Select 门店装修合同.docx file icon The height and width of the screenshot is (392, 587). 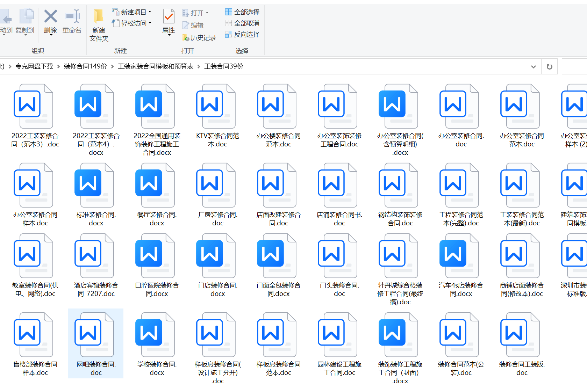[x=216, y=256]
